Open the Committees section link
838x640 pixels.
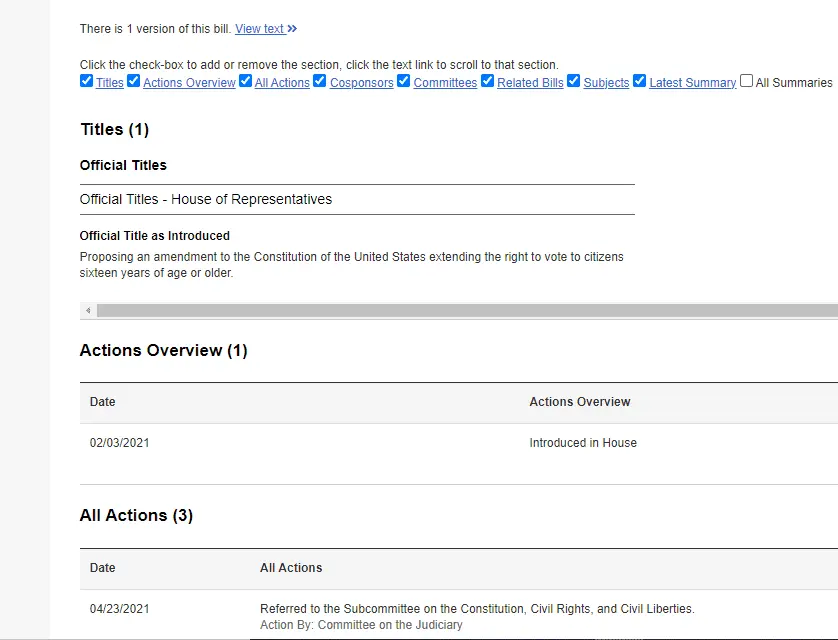[445, 83]
